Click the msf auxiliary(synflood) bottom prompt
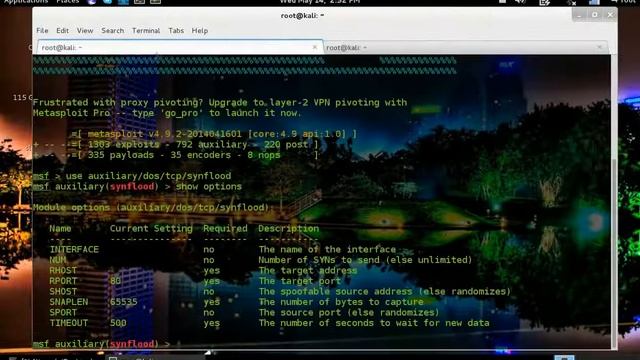640x360 pixels. [101, 344]
